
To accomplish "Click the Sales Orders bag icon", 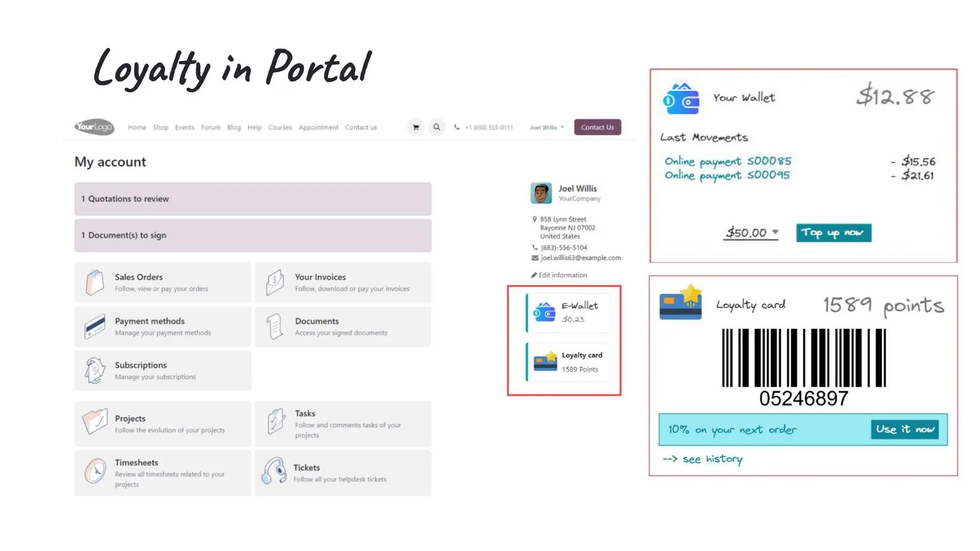I will pyautogui.click(x=95, y=282).
